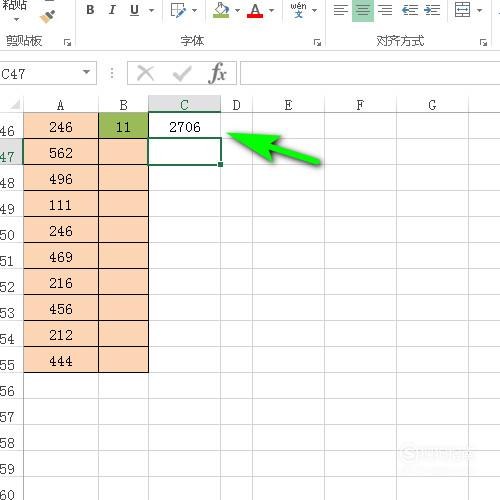Open underline style dropdown arrow
Viewport: 500px width, 500px height.
[x=151, y=10]
